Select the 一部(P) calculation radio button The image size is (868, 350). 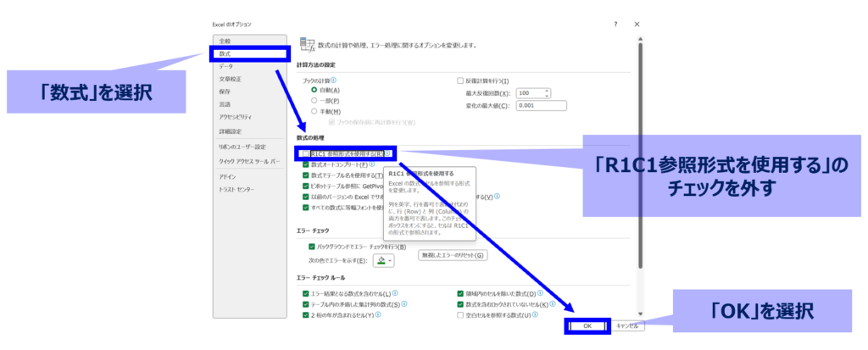314,101
